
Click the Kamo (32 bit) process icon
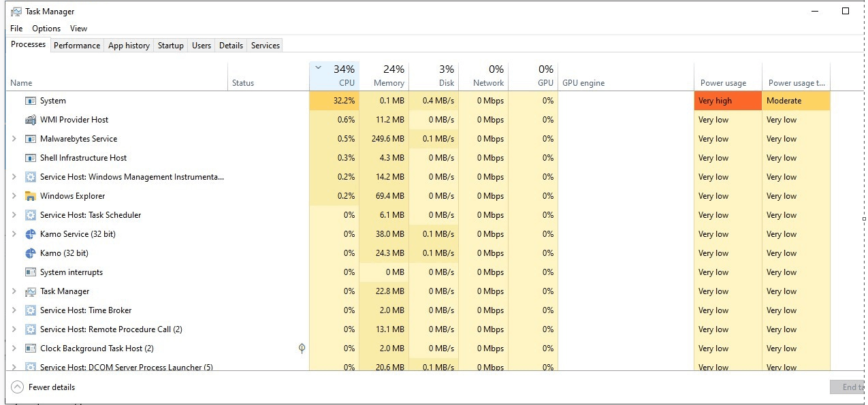coord(30,253)
